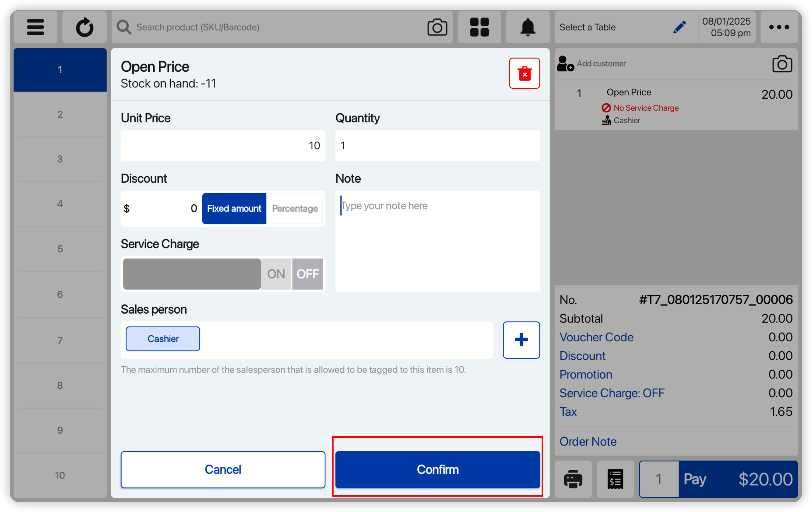Click the search magnifier icon
Image resolution: width=812 pixels, height=512 pixels.
pyautogui.click(x=124, y=27)
